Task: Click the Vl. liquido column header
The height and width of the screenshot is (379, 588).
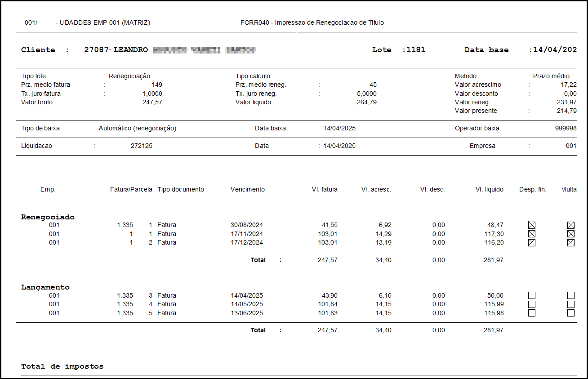Action: [x=490, y=189]
